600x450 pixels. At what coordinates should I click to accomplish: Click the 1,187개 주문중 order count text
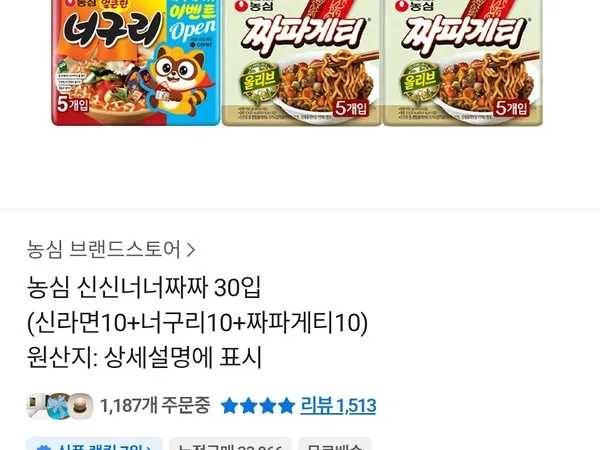tap(155, 406)
